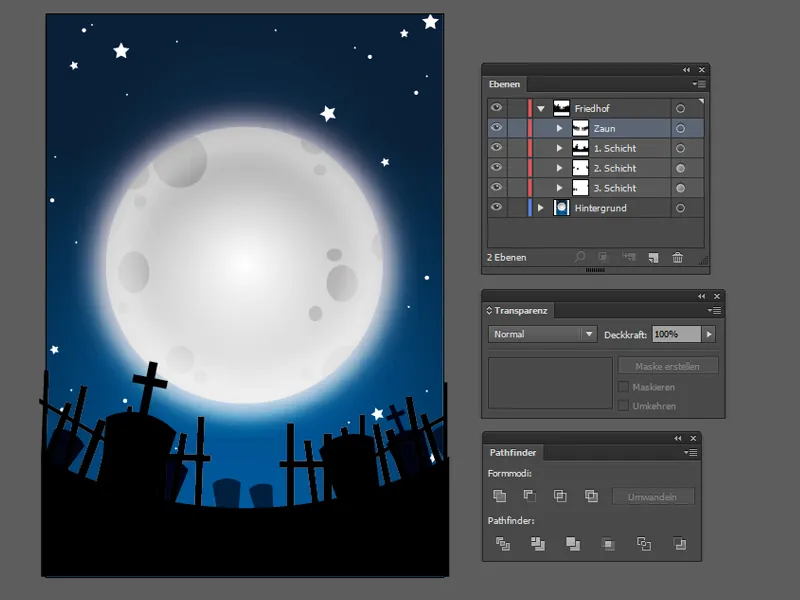Click the transparency mask preview box
The image size is (800, 600).
(550, 383)
